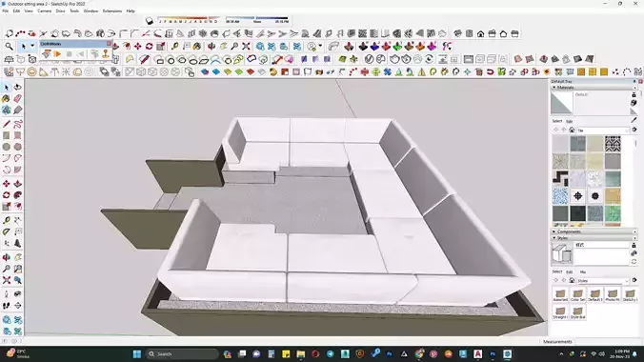The height and width of the screenshot is (362, 644).
Task: Click the red four-arrow move icon in second toolbar row
Action: pos(138,47)
